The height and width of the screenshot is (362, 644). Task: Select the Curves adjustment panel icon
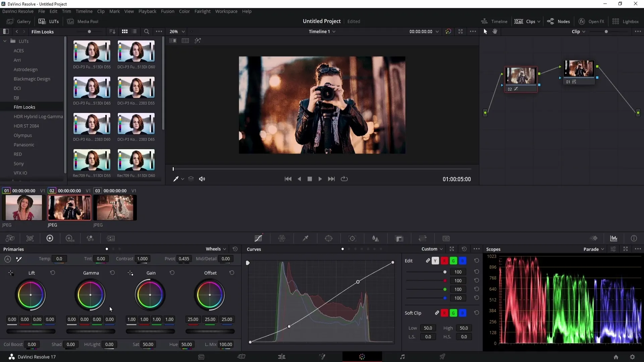[x=258, y=238]
